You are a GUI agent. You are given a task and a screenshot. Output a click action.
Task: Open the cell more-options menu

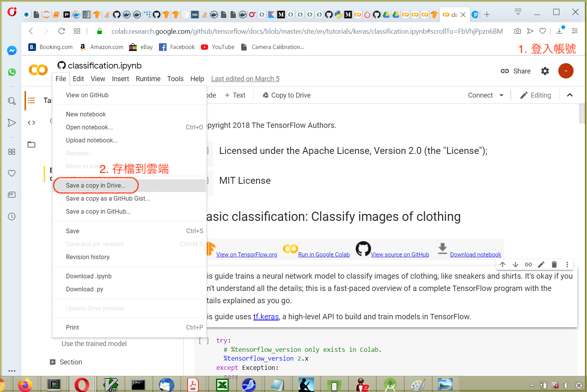tap(567, 265)
